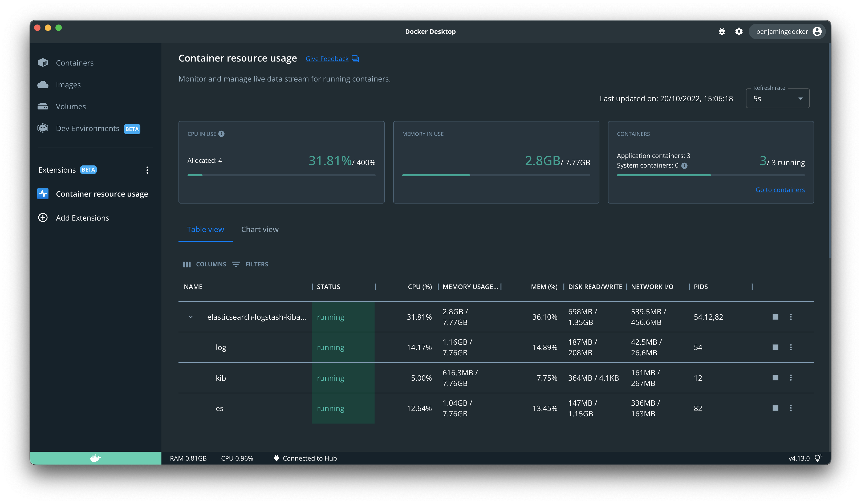Open Images section in sidebar
The height and width of the screenshot is (504, 861).
click(68, 85)
